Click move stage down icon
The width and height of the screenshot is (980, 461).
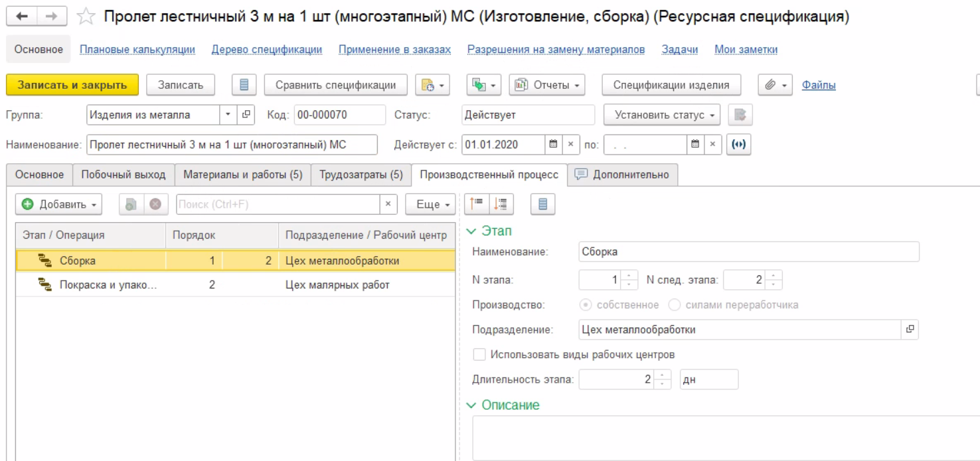pyautogui.click(x=501, y=204)
